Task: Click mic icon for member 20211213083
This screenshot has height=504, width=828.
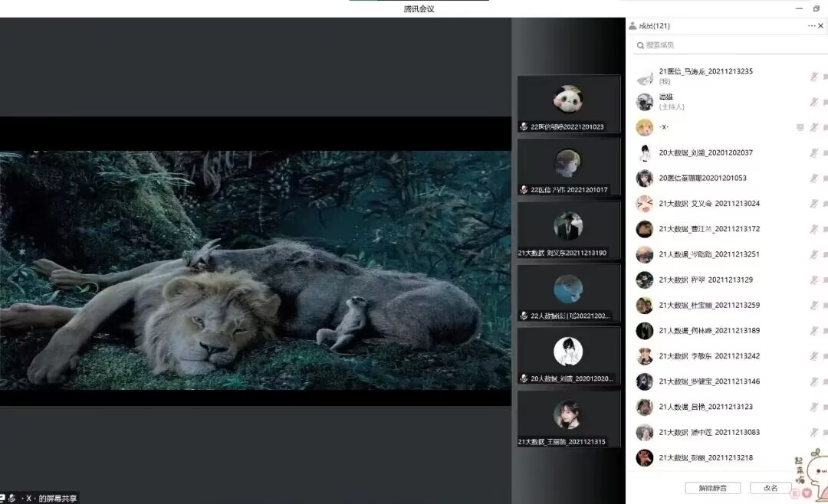Action: 813,433
